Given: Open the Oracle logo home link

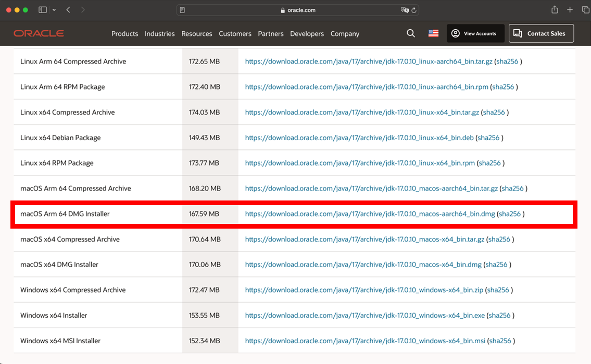Looking at the screenshot, I should 39,33.
